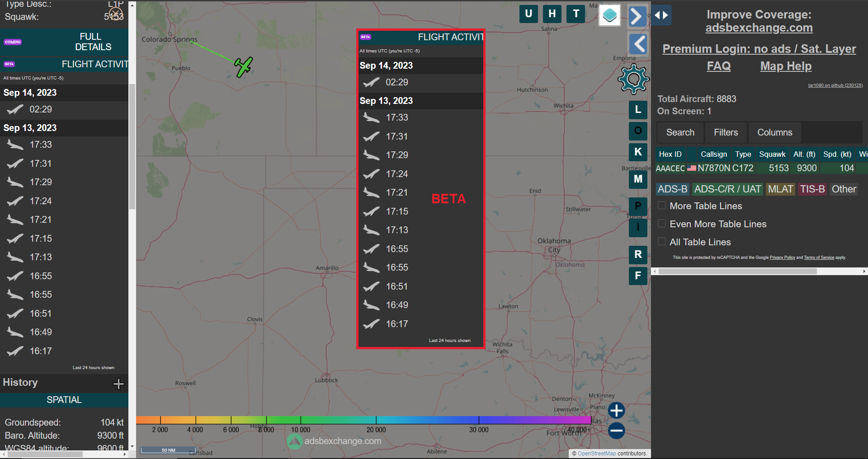868x459 pixels.
Task: Click 17:24 takeoff icon in overlay popup
Action: point(371,174)
